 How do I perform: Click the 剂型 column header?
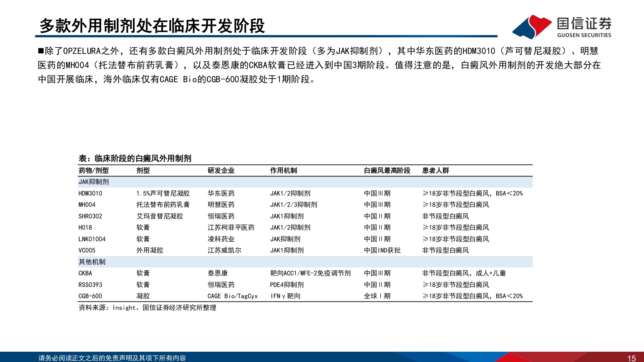click(x=143, y=171)
